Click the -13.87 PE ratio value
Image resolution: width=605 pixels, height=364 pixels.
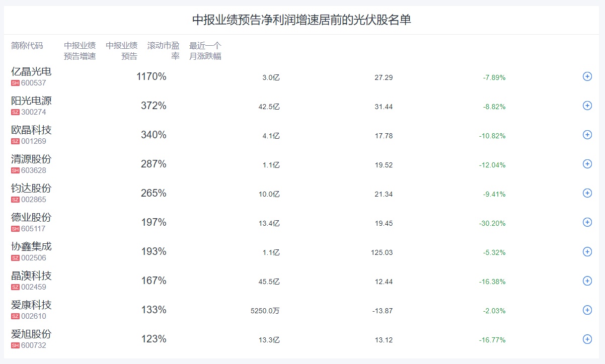[383, 311]
